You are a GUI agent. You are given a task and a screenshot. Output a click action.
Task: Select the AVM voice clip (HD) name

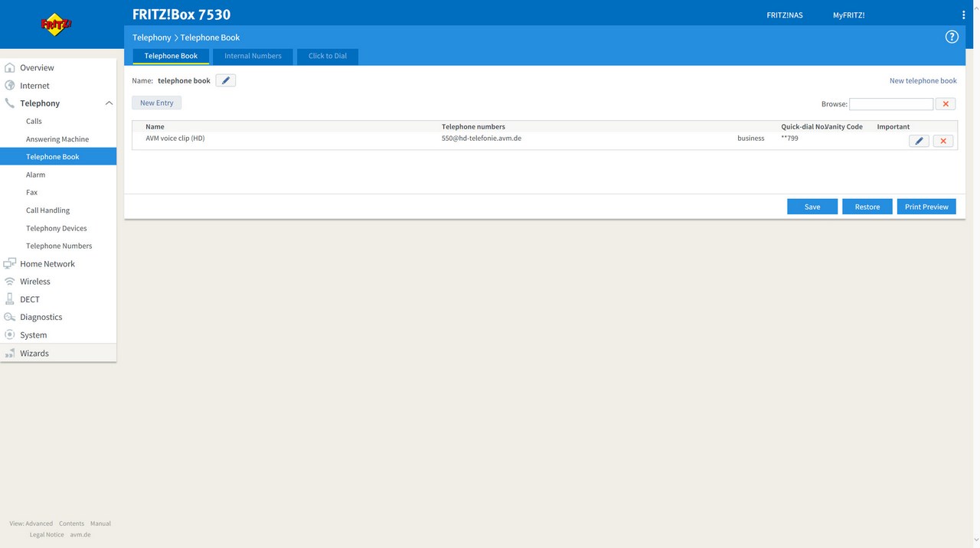tap(175, 139)
